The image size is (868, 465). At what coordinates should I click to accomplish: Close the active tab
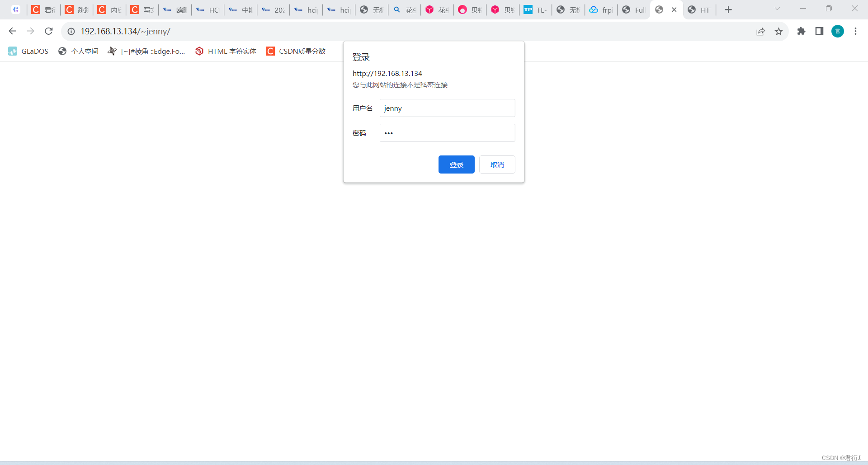pos(674,9)
